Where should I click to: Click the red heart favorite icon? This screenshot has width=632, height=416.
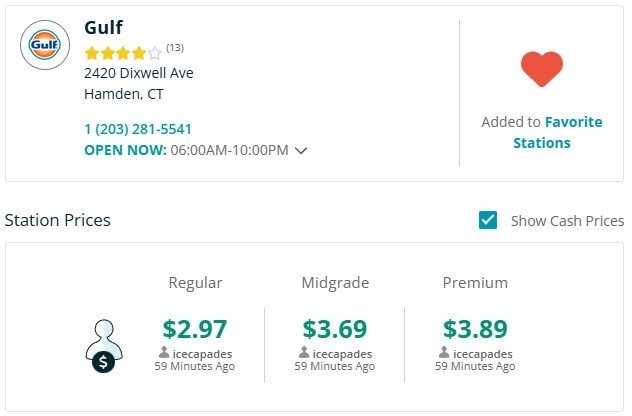click(542, 69)
